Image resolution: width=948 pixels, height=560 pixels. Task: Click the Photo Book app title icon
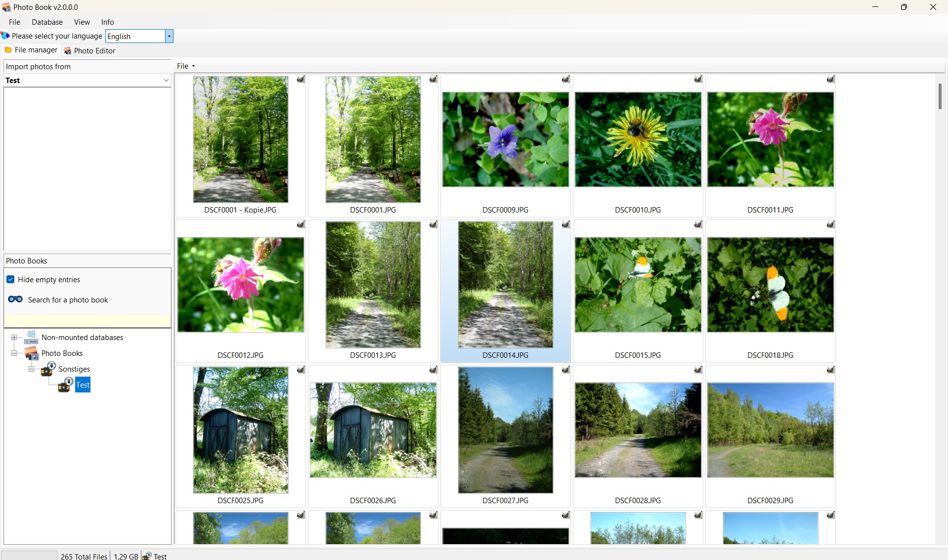click(6, 7)
